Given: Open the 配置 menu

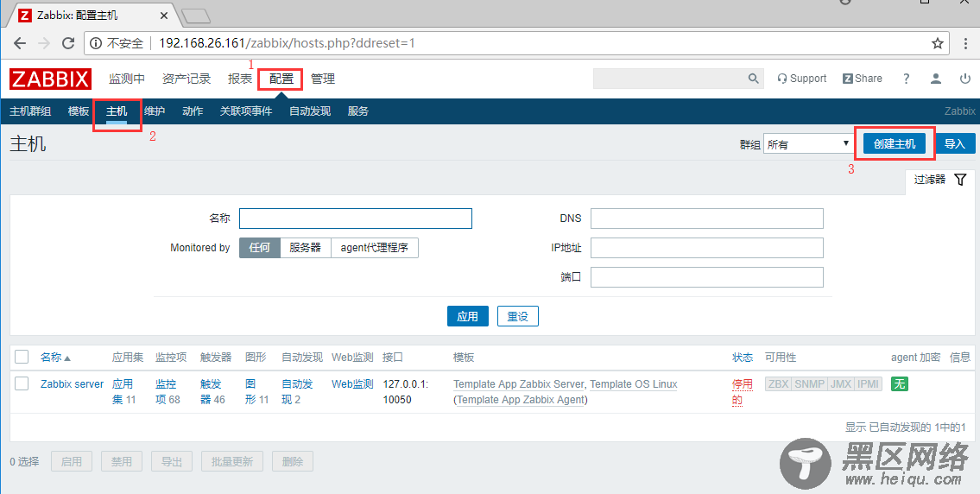Looking at the screenshot, I should [x=281, y=79].
